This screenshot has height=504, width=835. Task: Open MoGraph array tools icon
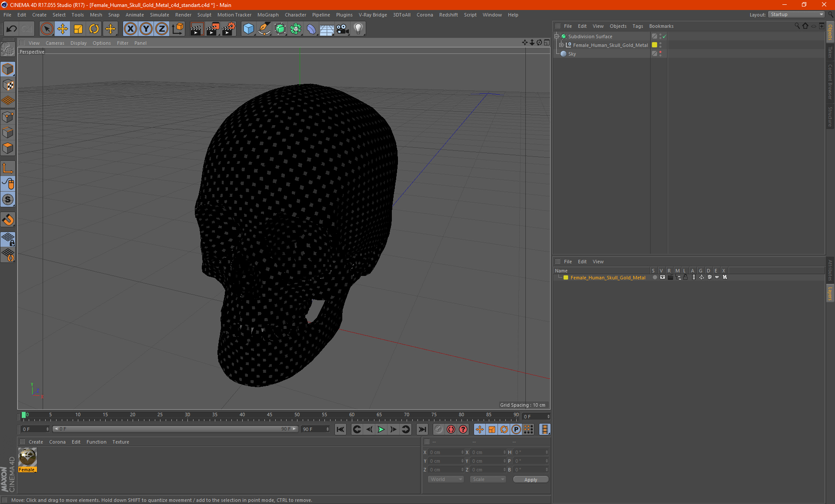pyautogui.click(x=296, y=29)
